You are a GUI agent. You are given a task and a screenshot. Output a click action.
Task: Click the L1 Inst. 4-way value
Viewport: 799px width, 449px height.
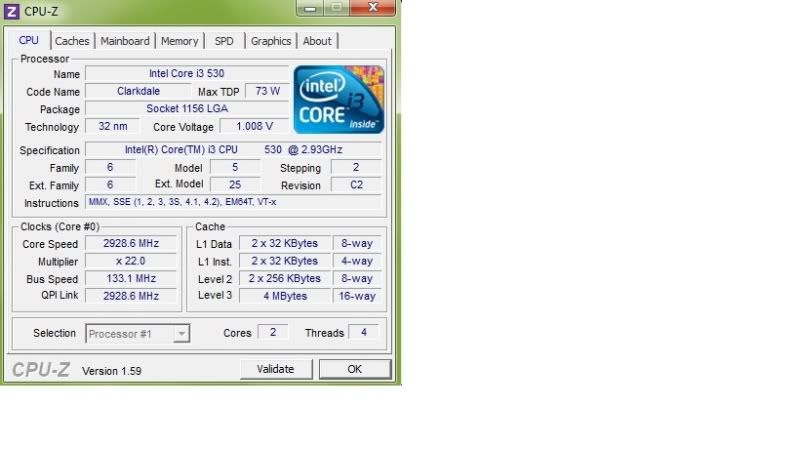357,261
